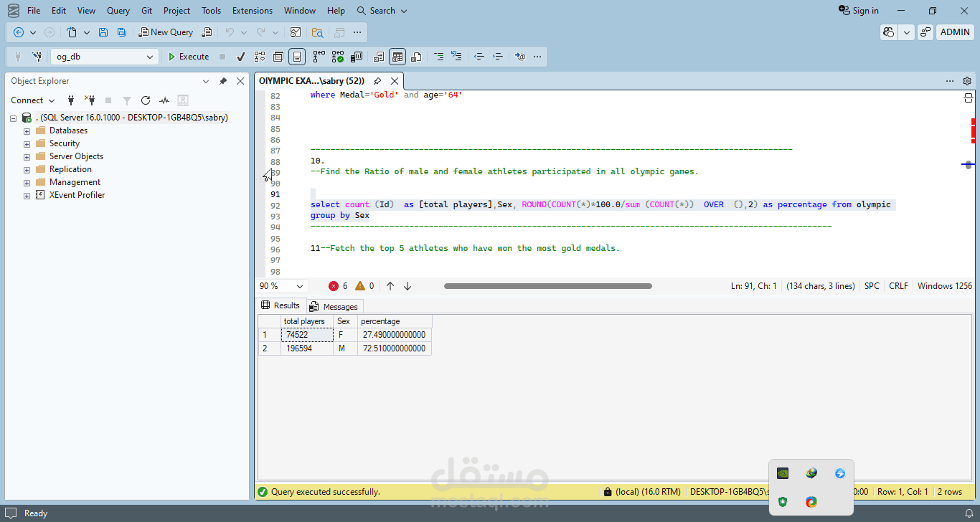Open Object Explorer window options dropdown

tap(206, 81)
